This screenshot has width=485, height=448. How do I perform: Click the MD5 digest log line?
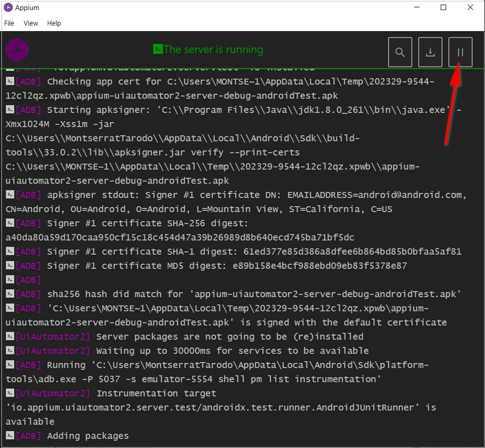coord(226,266)
